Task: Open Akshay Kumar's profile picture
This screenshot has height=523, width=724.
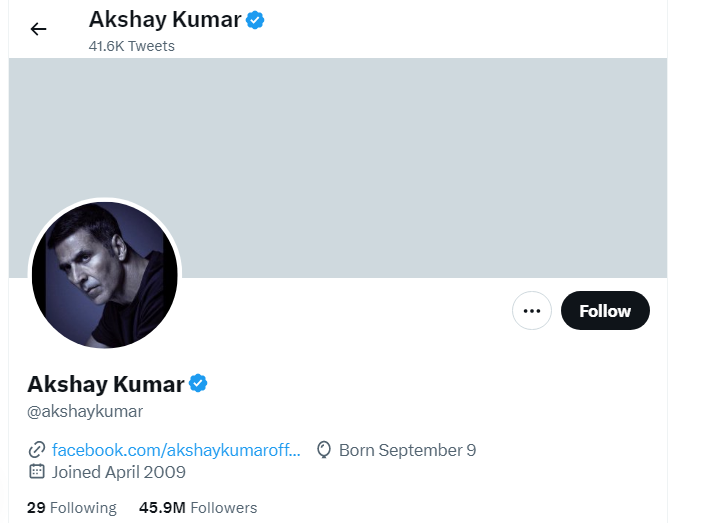Action: (104, 275)
